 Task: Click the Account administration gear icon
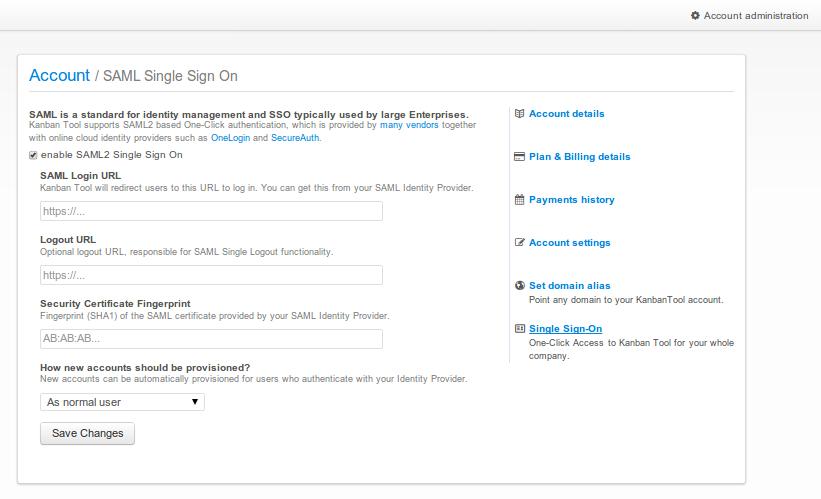pos(695,16)
